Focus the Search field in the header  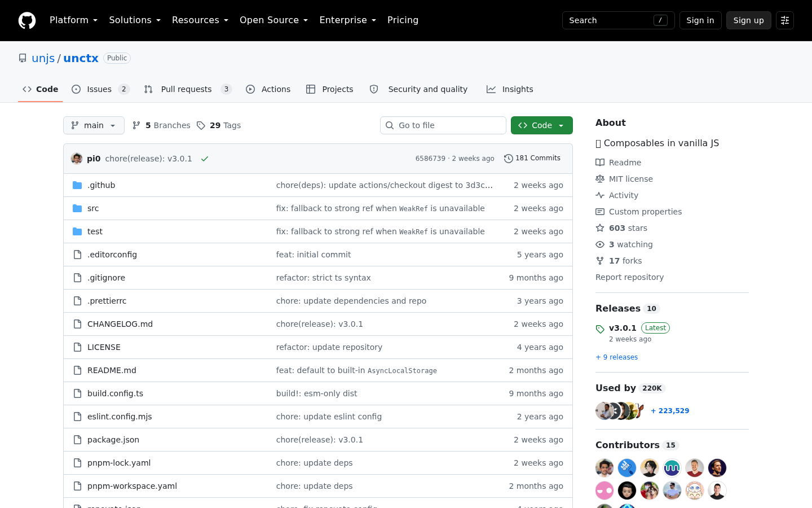coord(619,20)
